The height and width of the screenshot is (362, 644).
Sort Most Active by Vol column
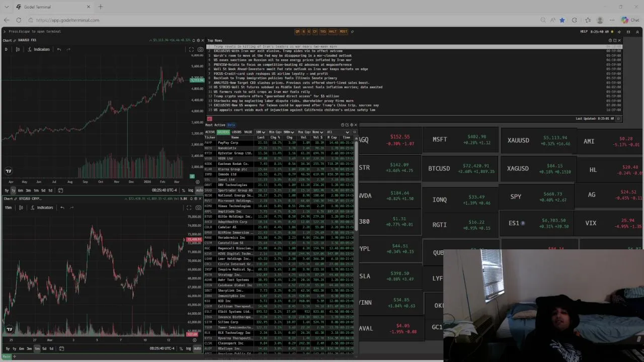(x=303, y=137)
